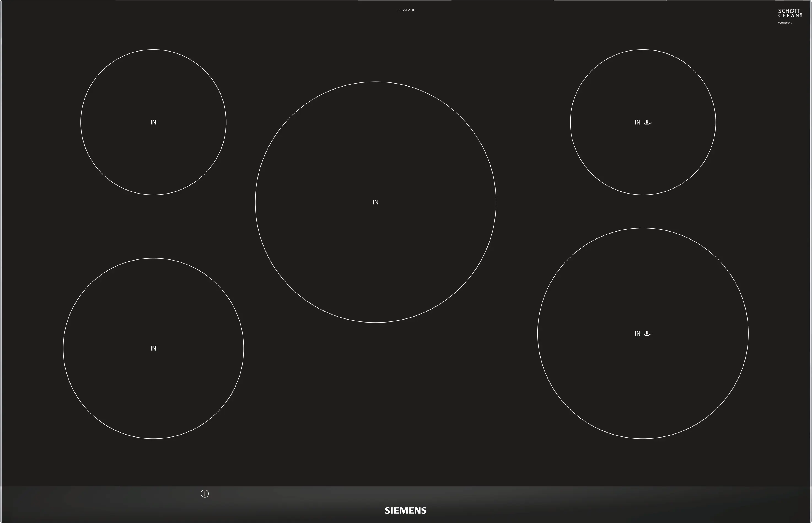Click the model number EH875LVC1E

405,10
